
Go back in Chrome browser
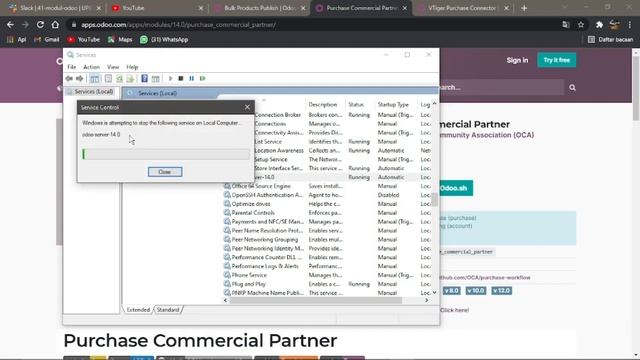pyautogui.click(x=10, y=24)
